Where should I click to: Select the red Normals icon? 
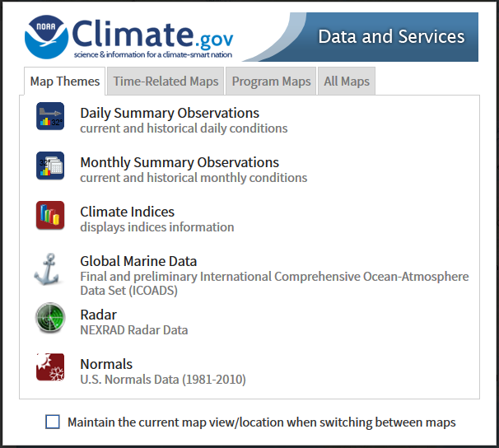(50, 367)
